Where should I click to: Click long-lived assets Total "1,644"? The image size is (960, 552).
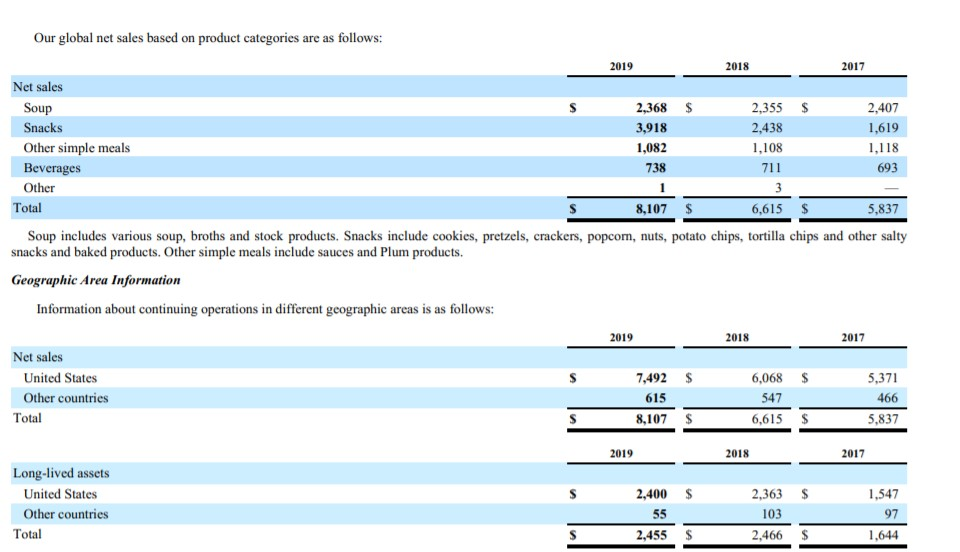(883, 535)
